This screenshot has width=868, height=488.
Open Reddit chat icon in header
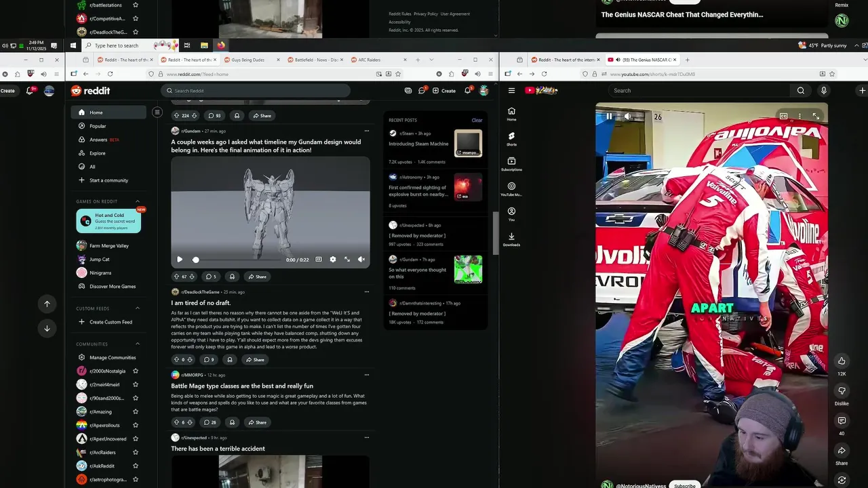point(422,91)
